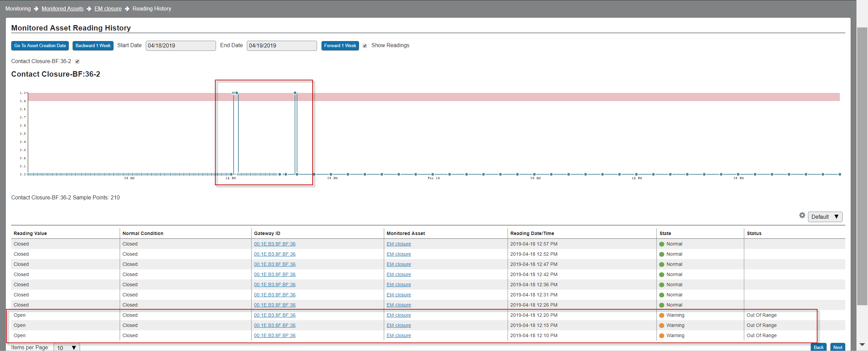Open the Items per Page dropdown
Image resolution: width=868 pixels, height=351 pixels.
tap(66, 347)
